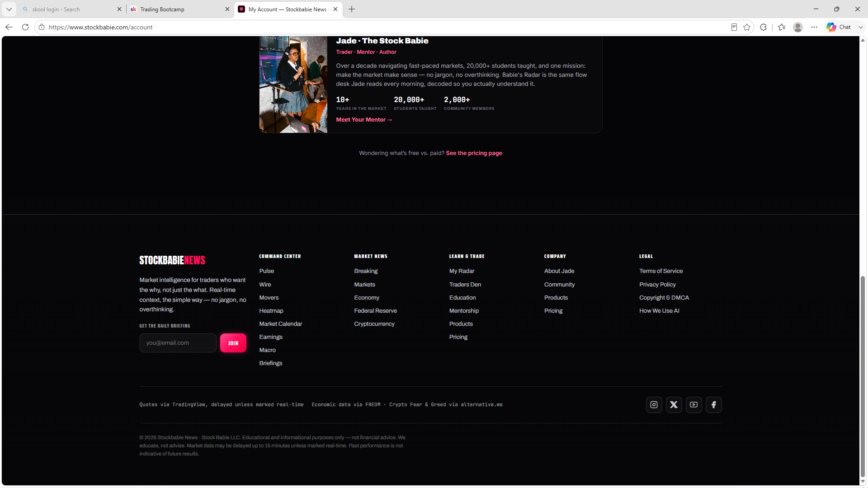Open the browser profile avatar
Image resolution: width=868 pixels, height=488 pixels.
[798, 27]
